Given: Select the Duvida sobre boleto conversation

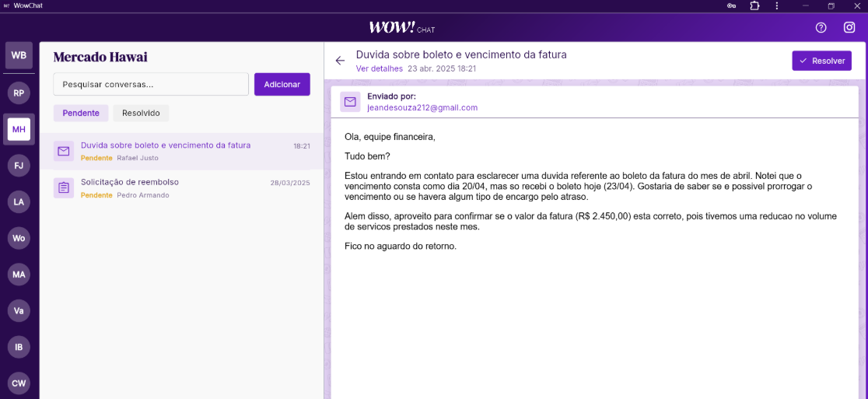Looking at the screenshot, I should point(181,151).
